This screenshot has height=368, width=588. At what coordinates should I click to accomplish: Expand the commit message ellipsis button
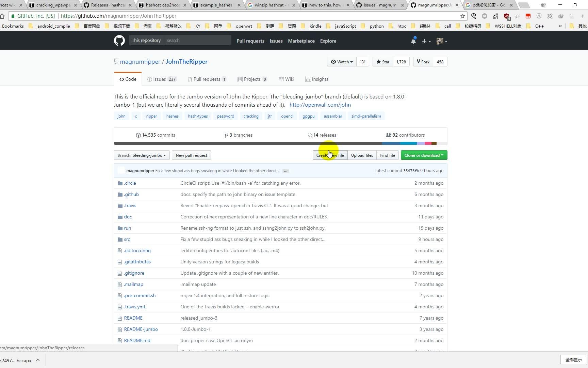click(x=286, y=171)
